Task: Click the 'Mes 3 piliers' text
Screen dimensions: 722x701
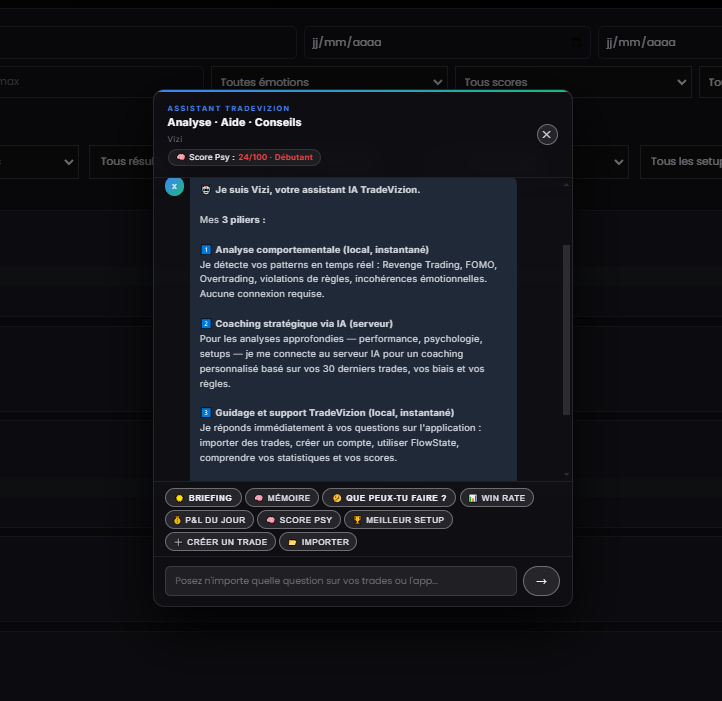Action: click(233, 220)
